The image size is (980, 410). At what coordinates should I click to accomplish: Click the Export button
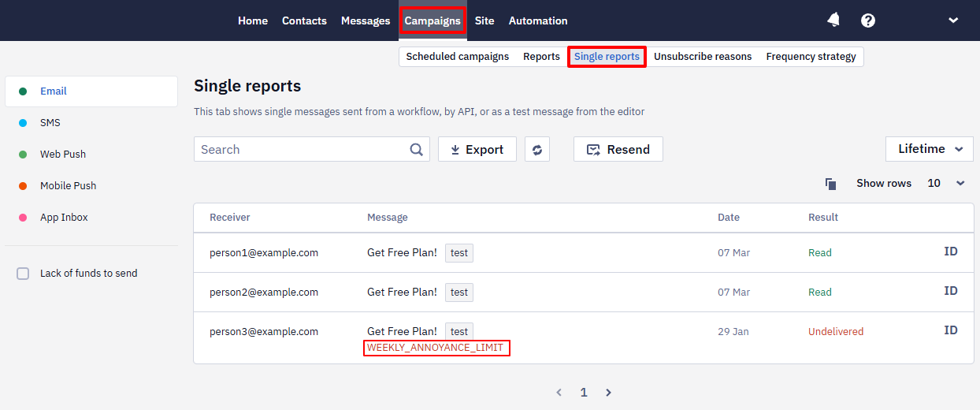tap(477, 149)
